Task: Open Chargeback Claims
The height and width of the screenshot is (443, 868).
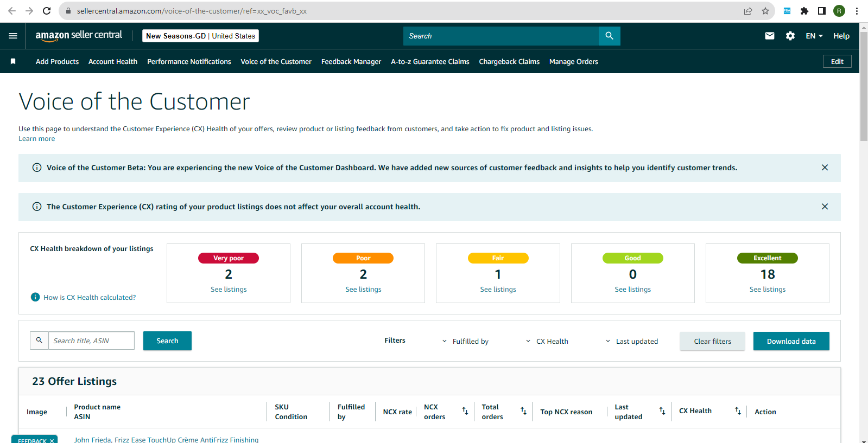Action: click(x=509, y=61)
